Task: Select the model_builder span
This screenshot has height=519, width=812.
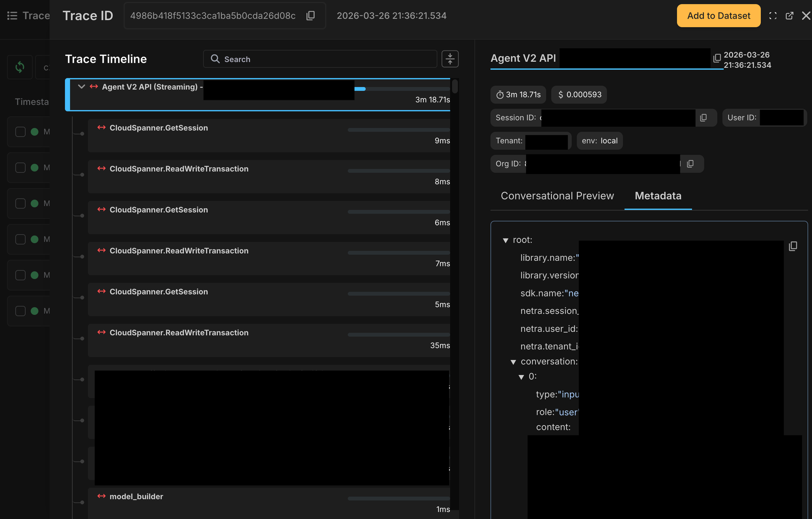Action: tap(136, 496)
